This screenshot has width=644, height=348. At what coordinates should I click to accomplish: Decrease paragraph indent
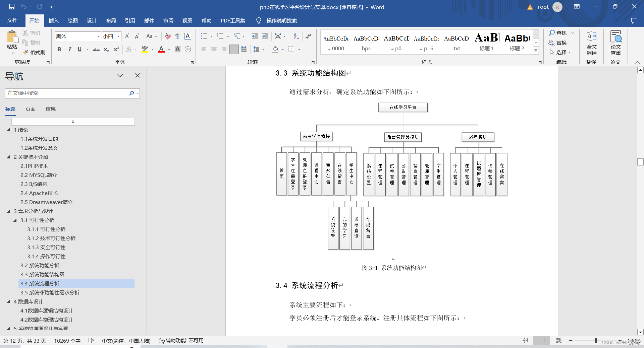[x=255, y=36]
